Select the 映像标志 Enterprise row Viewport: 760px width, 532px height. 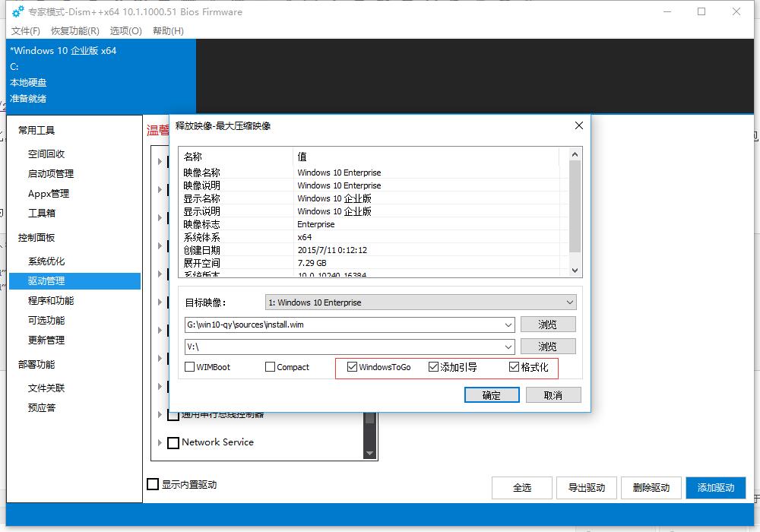tap(374, 224)
